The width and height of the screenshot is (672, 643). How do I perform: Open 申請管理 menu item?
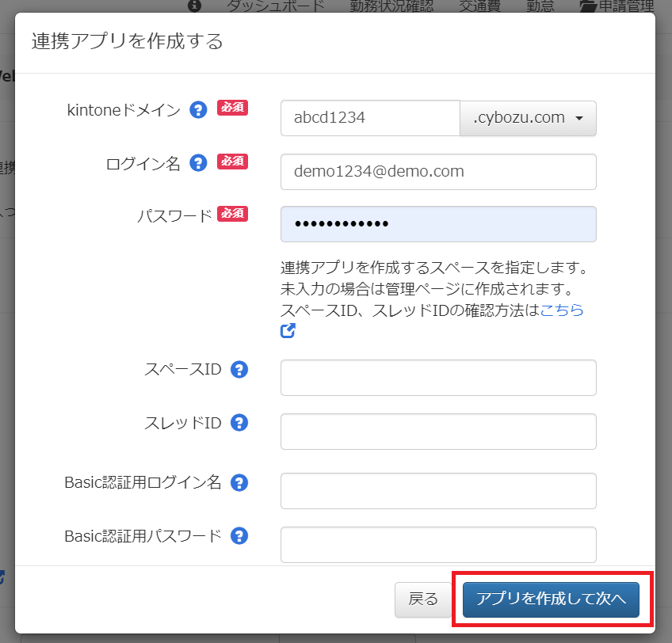tap(626, 6)
